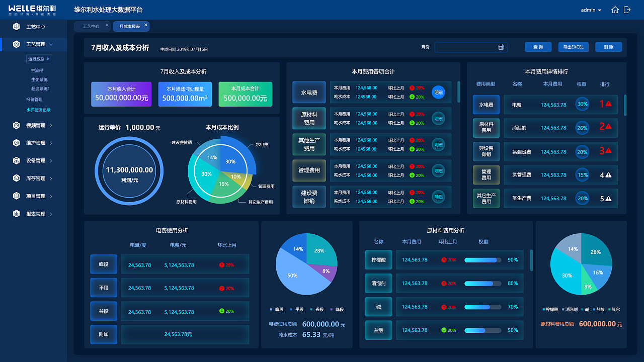Click the 30% weight circle for 电费

click(x=582, y=105)
